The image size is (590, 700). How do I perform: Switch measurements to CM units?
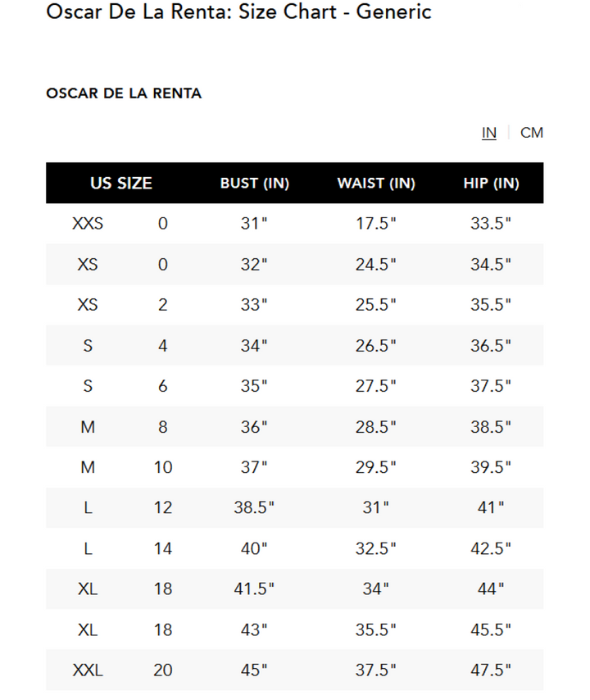[x=532, y=133]
